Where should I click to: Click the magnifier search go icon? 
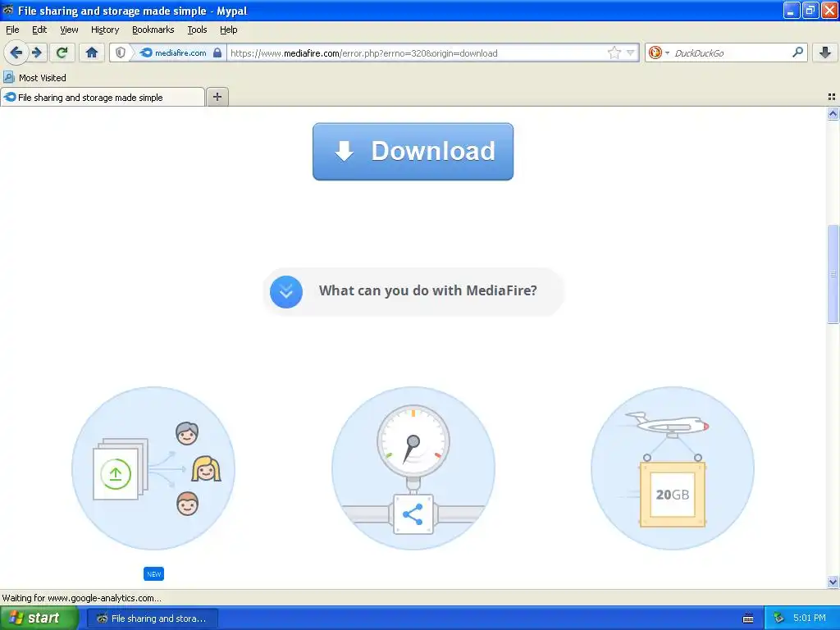[x=797, y=52]
